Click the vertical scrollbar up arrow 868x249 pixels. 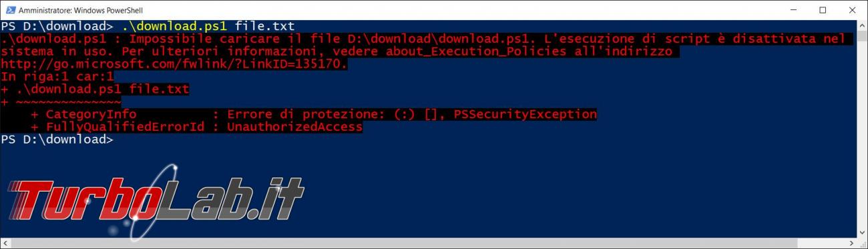click(x=861, y=26)
